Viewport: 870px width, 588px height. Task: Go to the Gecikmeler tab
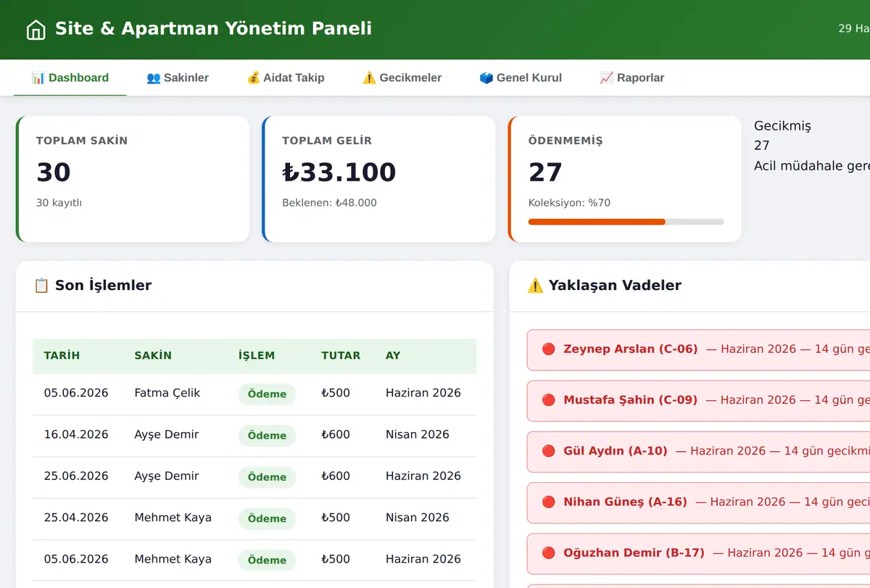click(x=402, y=78)
